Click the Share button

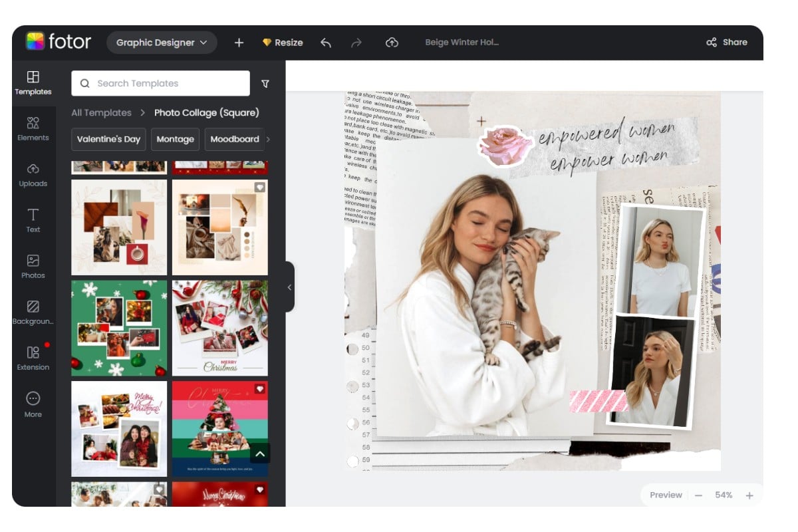point(727,42)
